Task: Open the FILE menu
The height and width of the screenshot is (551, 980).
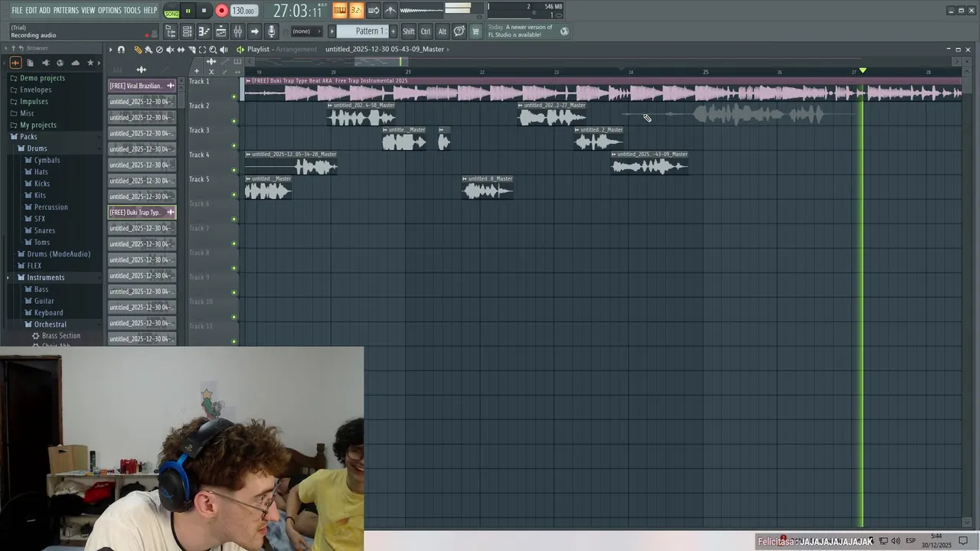Action: pos(17,11)
